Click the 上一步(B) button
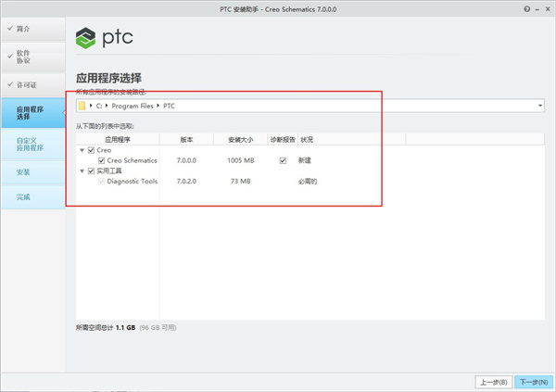The height and width of the screenshot is (392, 556). (x=492, y=381)
